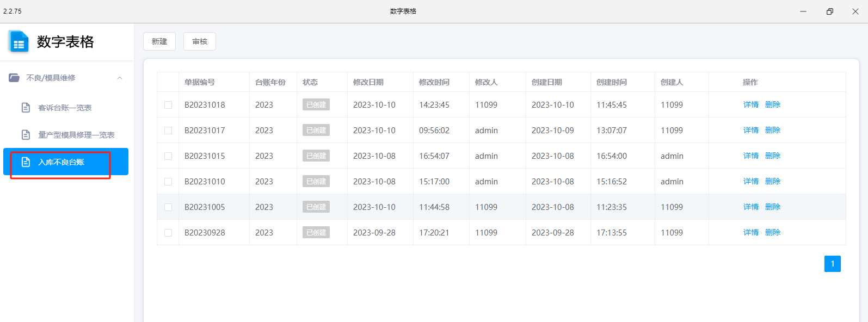Restore the window using the title bar icon
The width and height of the screenshot is (868, 322).
[x=829, y=11]
